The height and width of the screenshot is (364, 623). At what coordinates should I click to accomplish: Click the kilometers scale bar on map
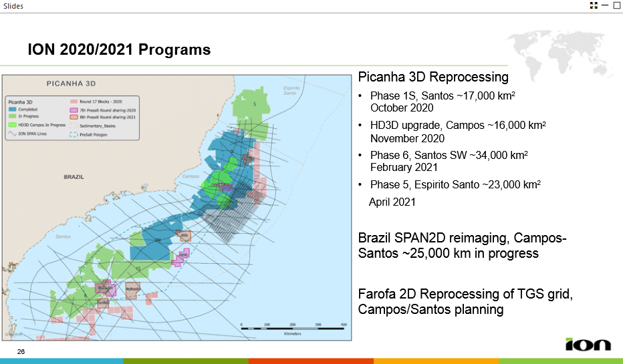(293, 329)
